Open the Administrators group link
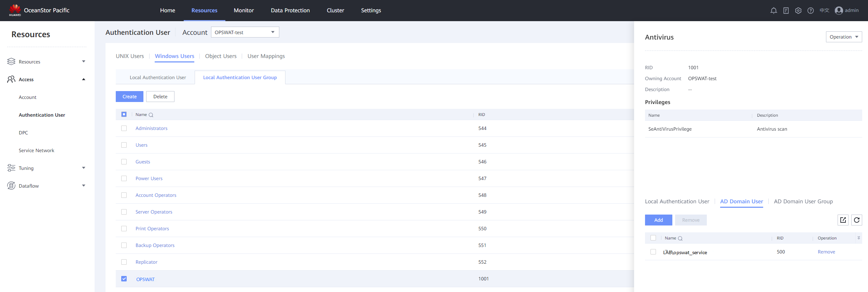Image resolution: width=868 pixels, height=292 pixels. pos(151,128)
